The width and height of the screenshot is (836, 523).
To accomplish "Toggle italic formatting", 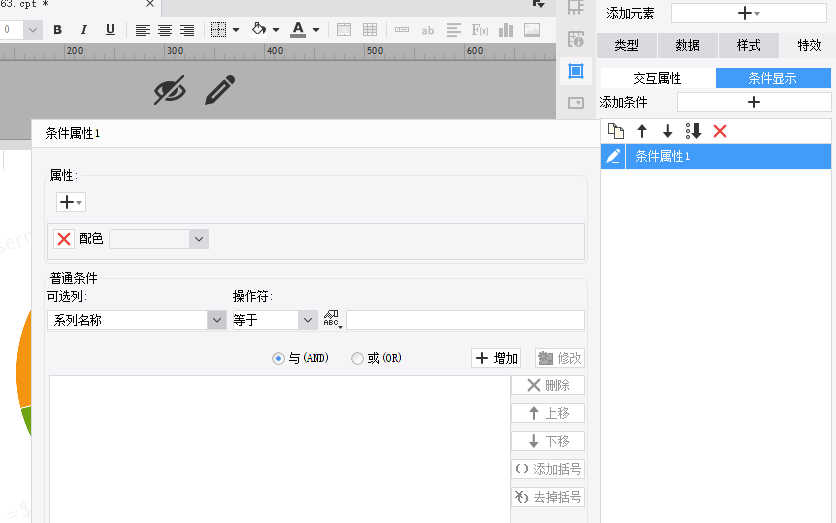I will point(84,30).
